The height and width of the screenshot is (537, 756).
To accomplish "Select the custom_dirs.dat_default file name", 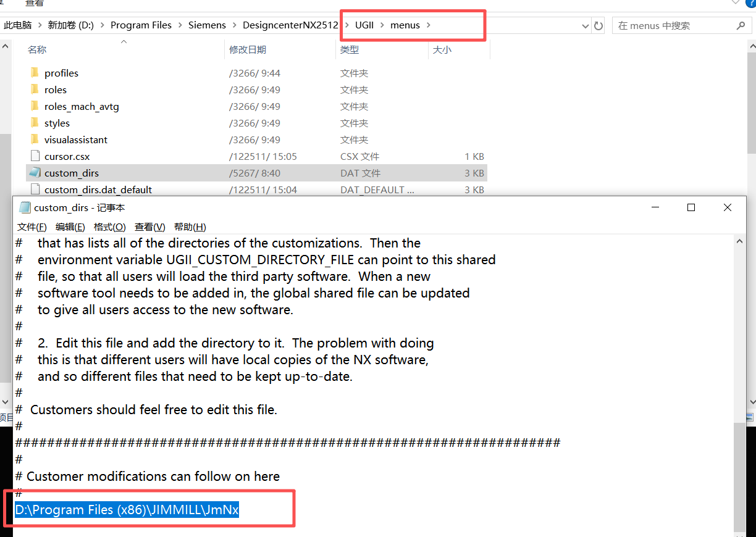I will [x=98, y=189].
